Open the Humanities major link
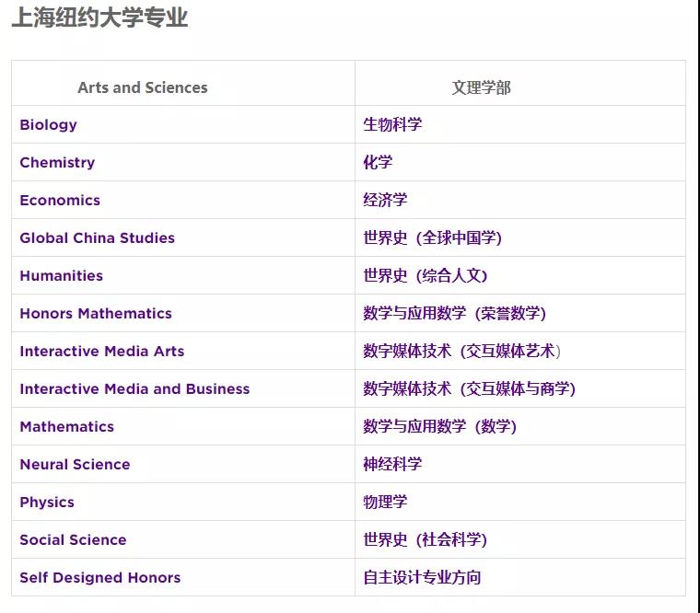 tap(61, 276)
